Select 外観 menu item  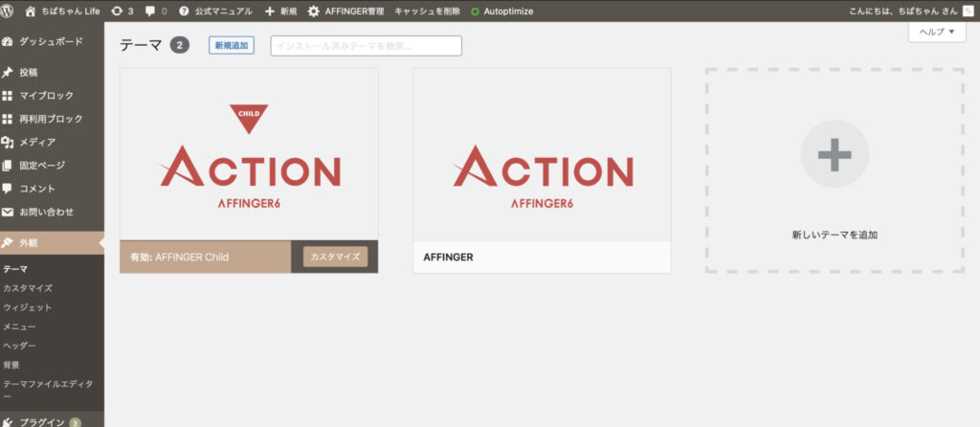point(52,242)
